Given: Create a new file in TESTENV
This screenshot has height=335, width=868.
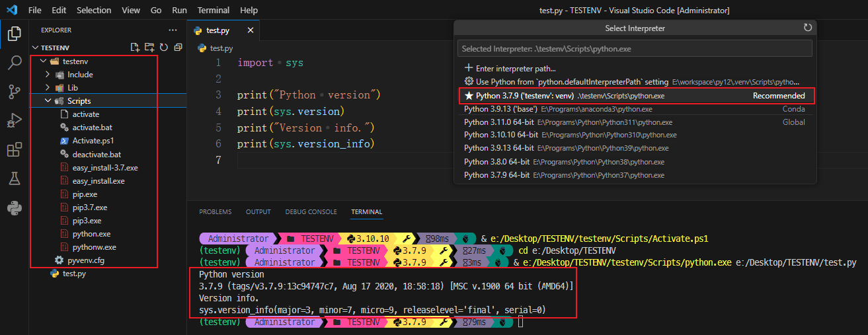Looking at the screenshot, I should coord(135,48).
